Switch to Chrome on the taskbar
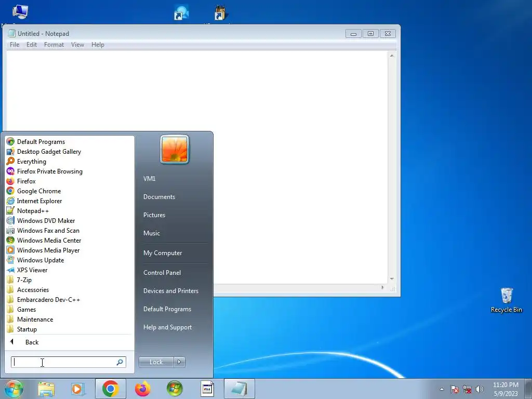532x399 pixels. tap(110, 389)
